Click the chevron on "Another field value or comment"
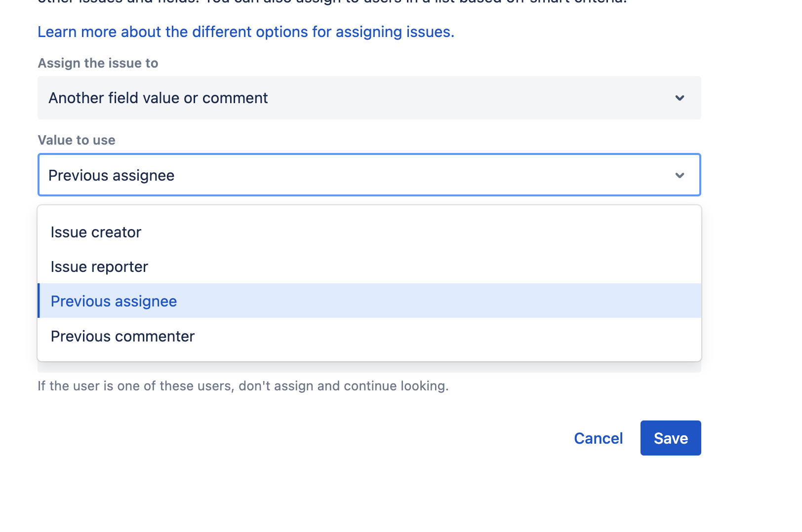 (x=680, y=98)
